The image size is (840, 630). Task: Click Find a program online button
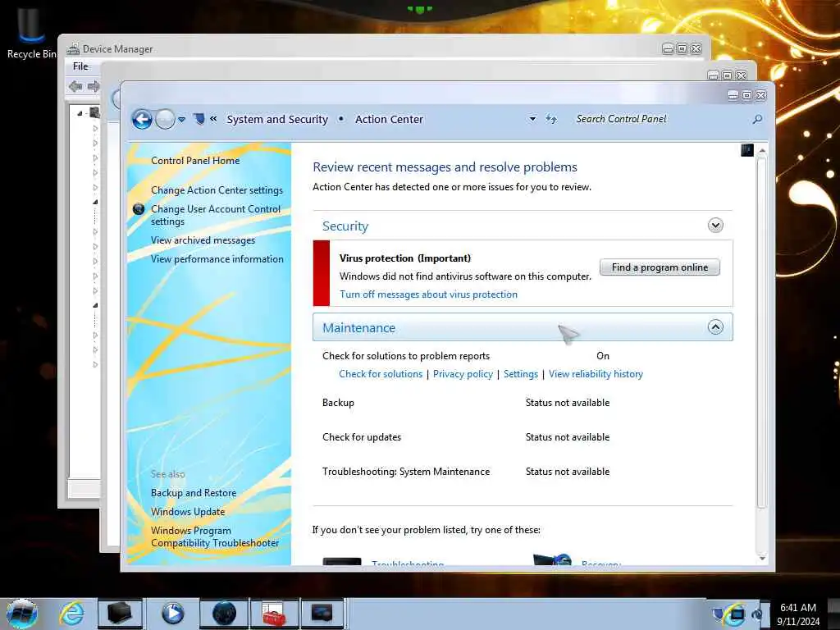660,267
